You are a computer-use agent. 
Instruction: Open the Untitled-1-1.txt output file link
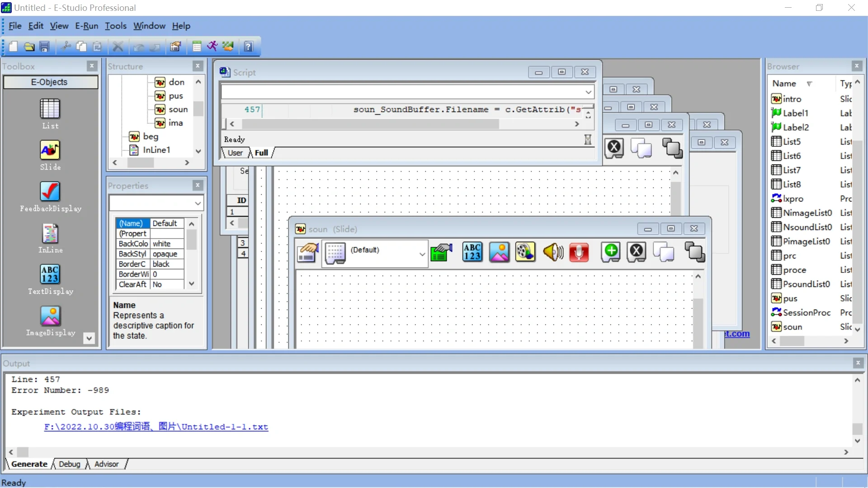156,427
